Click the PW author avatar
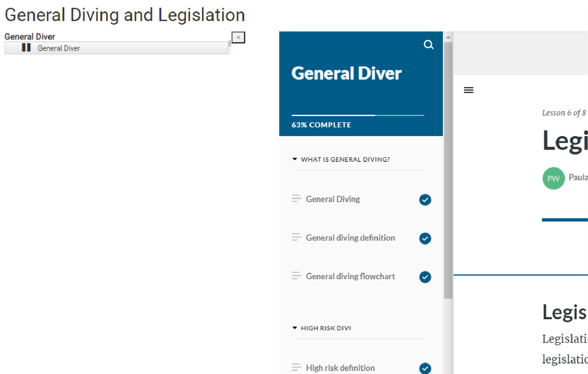588x374 pixels. [553, 178]
